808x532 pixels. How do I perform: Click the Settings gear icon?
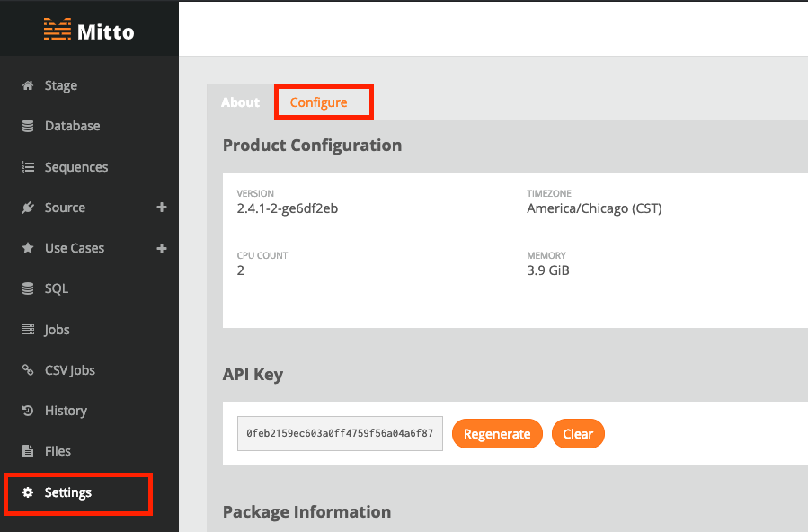[28, 492]
